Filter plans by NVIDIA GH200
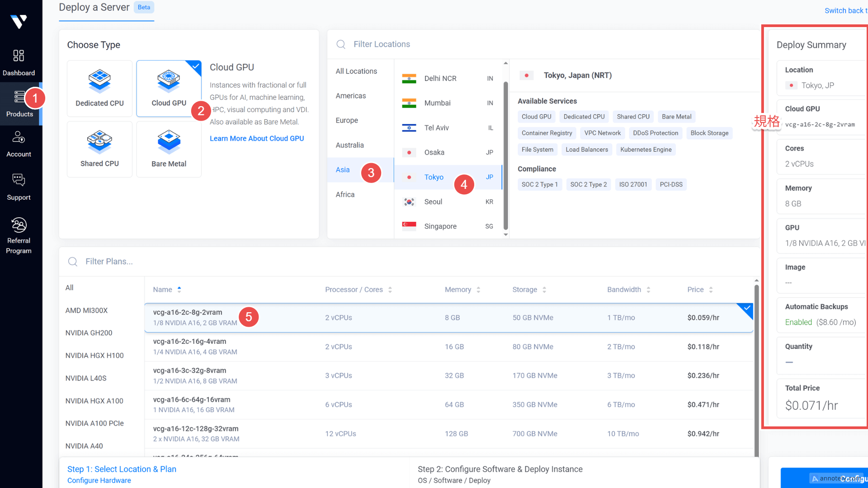This screenshot has height=488, width=868. point(89,333)
